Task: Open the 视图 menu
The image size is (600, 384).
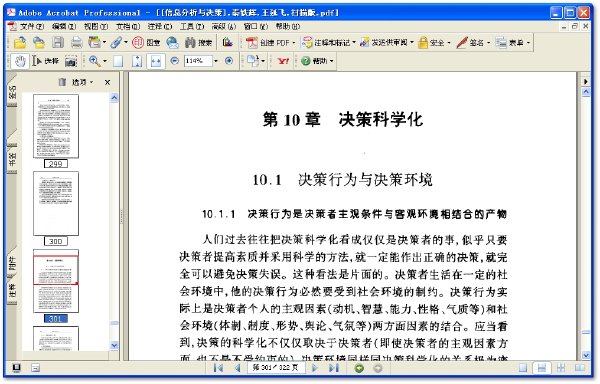Action: pyautogui.click(x=96, y=26)
